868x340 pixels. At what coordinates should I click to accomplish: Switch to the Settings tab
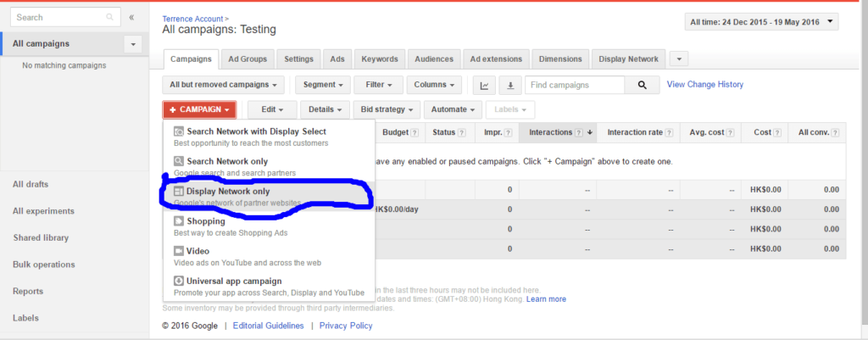pos(299,59)
